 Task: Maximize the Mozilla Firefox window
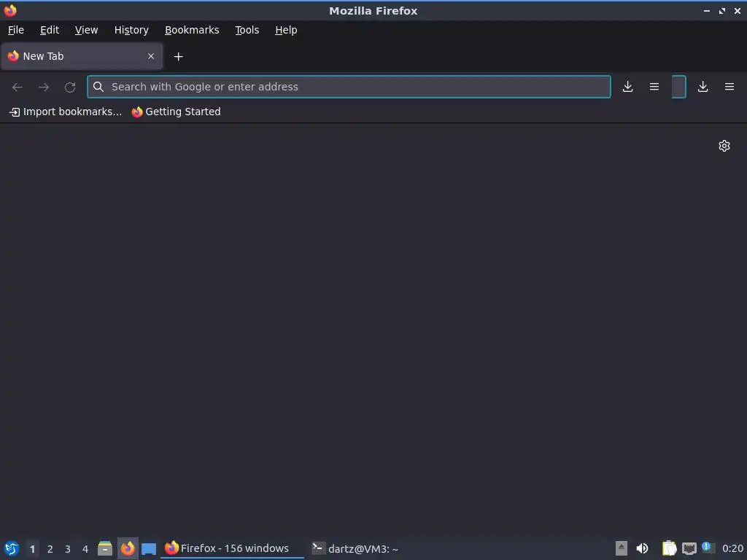722,10
